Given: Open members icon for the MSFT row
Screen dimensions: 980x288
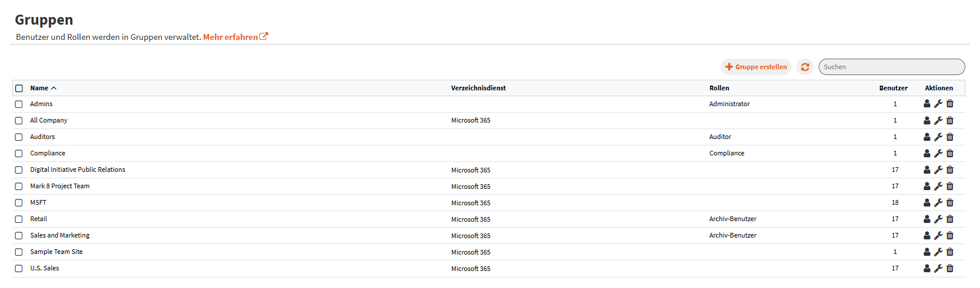Looking at the screenshot, I should 927,202.
